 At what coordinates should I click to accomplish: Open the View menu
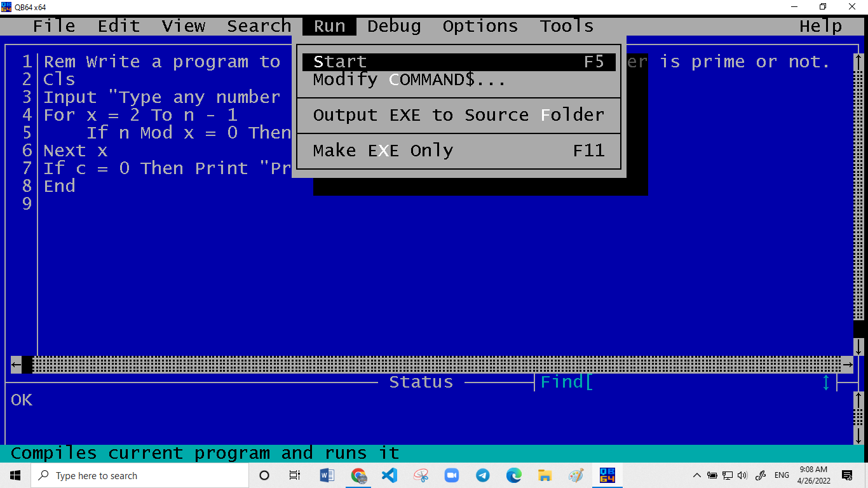[x=184, y=26]
